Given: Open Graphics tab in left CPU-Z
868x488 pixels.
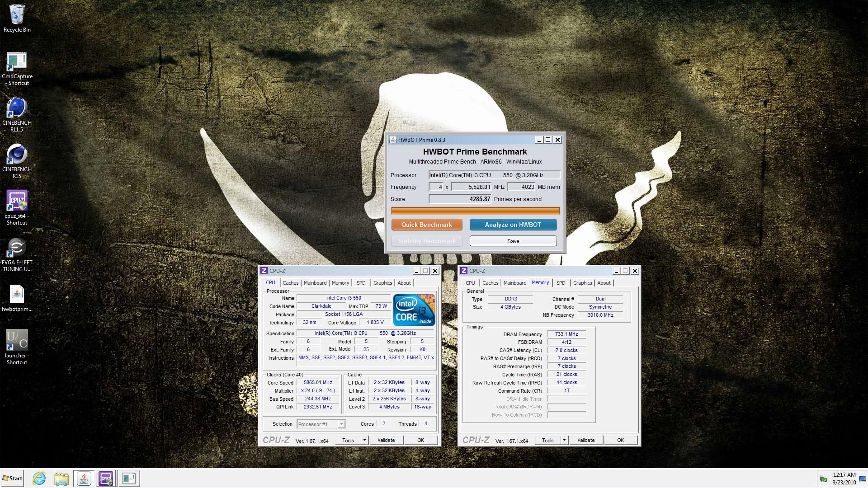Looking at the screenshot, I should coord(382,283).
